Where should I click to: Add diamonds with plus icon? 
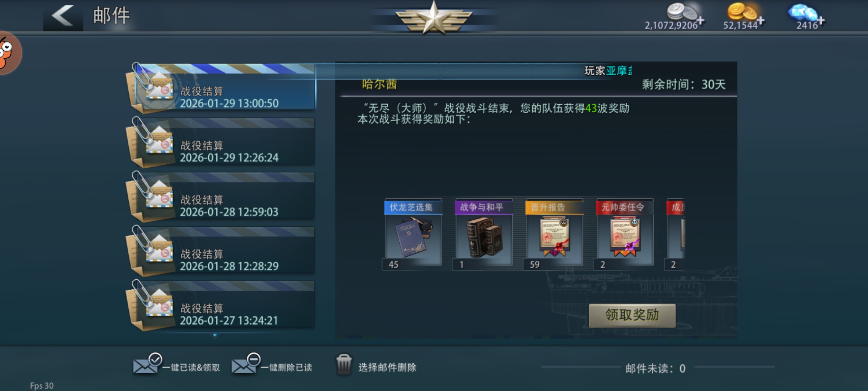tap(821, 21)
